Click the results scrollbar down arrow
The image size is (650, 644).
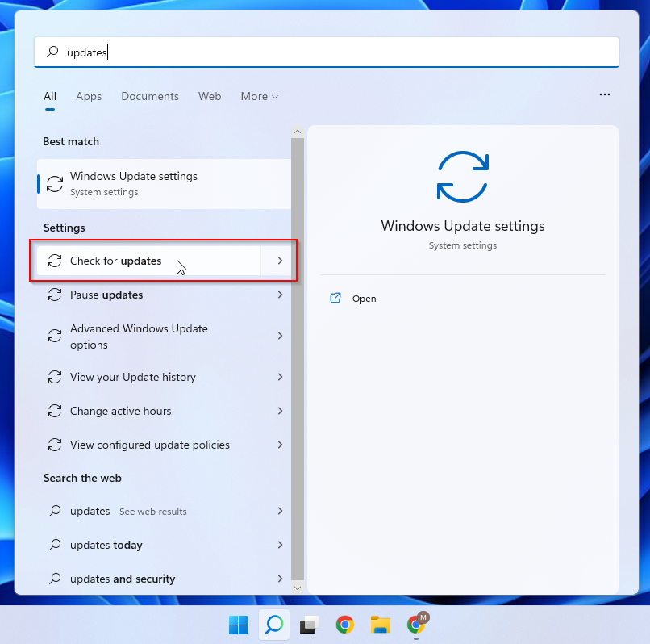pos(298,588)
